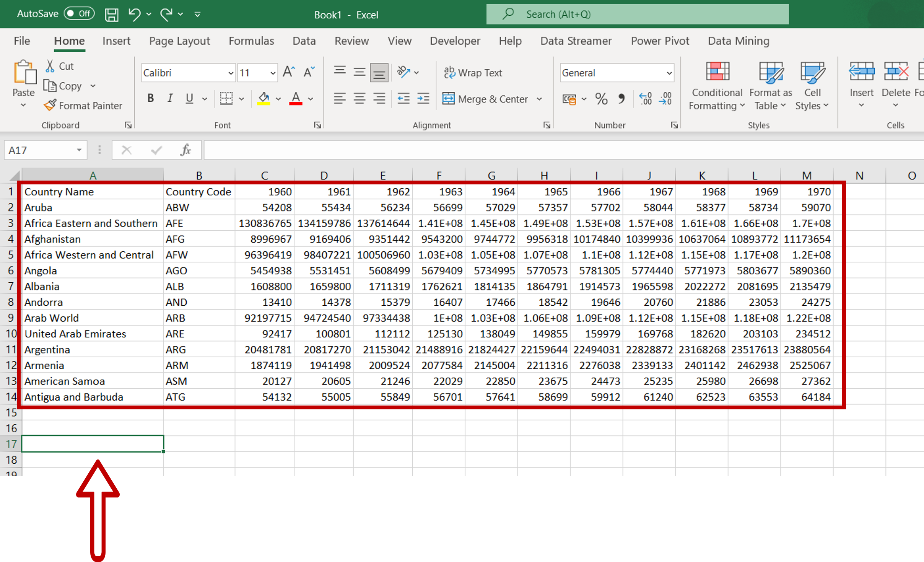Toggle the AutoSave switch
The image size is (924, 562).
(78, 13)
